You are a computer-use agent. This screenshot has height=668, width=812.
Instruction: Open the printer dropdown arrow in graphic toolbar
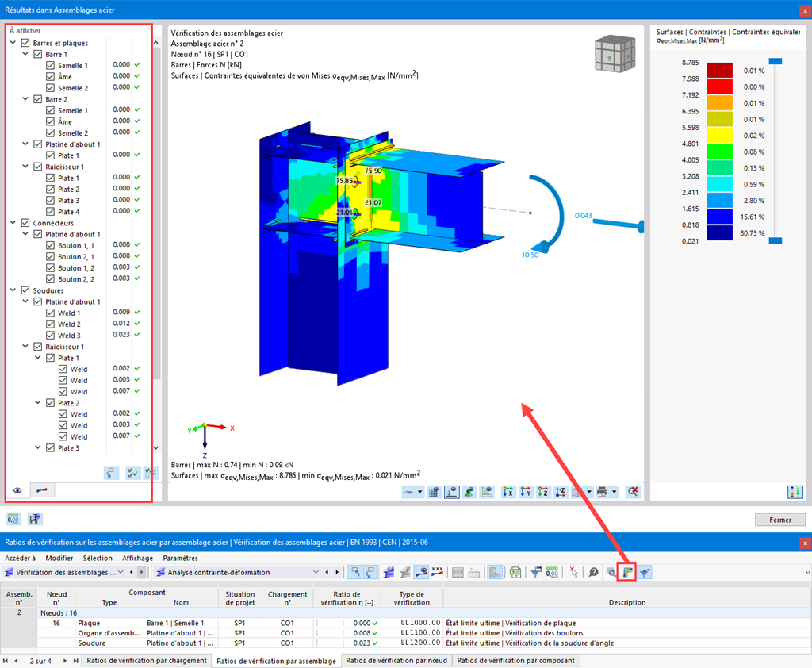(615, 492)
